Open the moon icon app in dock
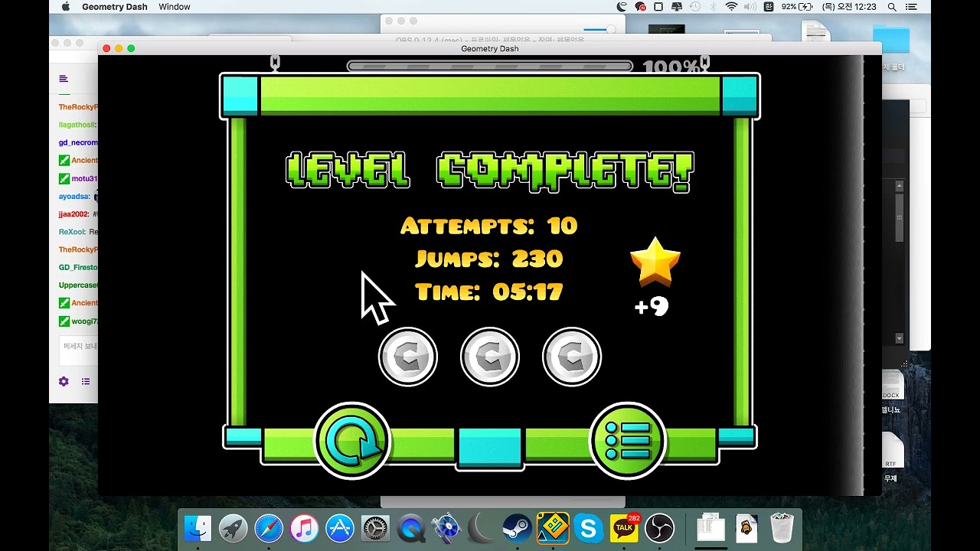Viewport: 980px width, 551px height. (482, 528)
